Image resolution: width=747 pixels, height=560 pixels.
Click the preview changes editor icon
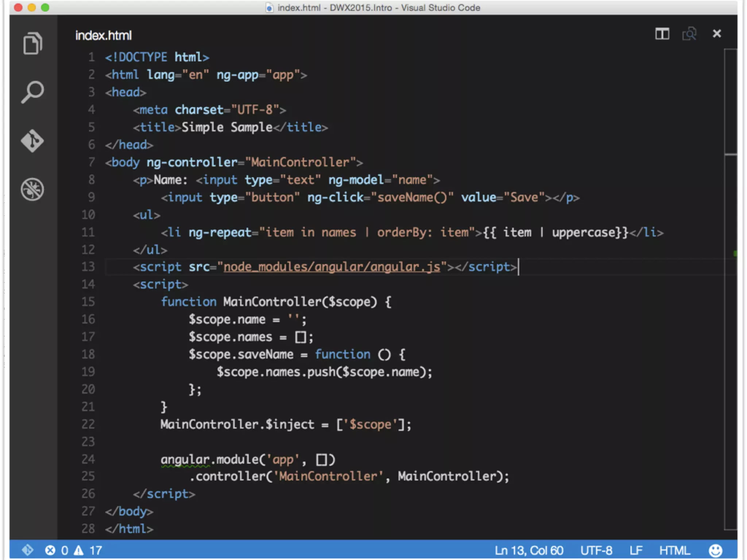(x=689, y=34)
